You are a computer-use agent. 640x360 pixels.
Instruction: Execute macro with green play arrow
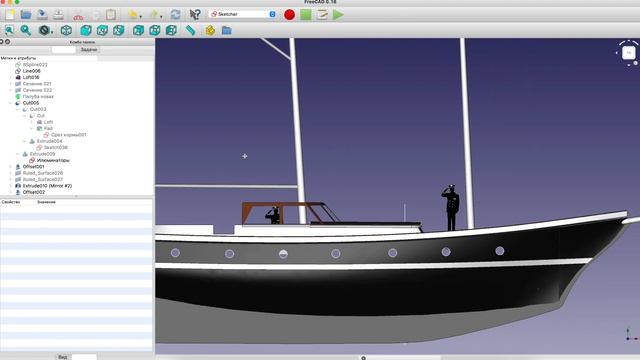pos(338,15)
